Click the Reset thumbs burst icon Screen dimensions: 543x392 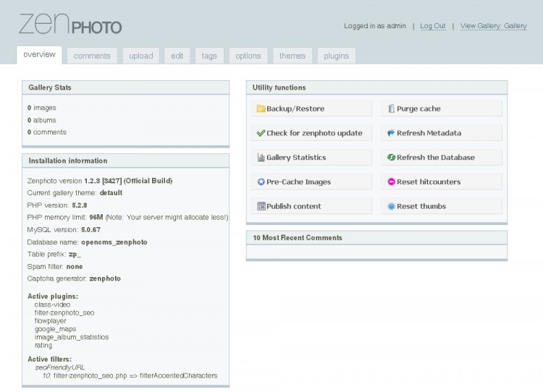coord(391,206)
